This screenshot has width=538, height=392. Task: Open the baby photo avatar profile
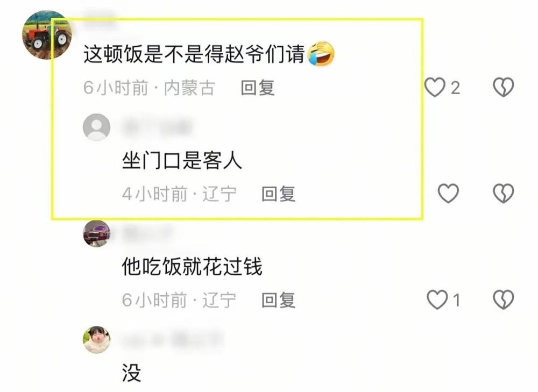coord(97,339)
